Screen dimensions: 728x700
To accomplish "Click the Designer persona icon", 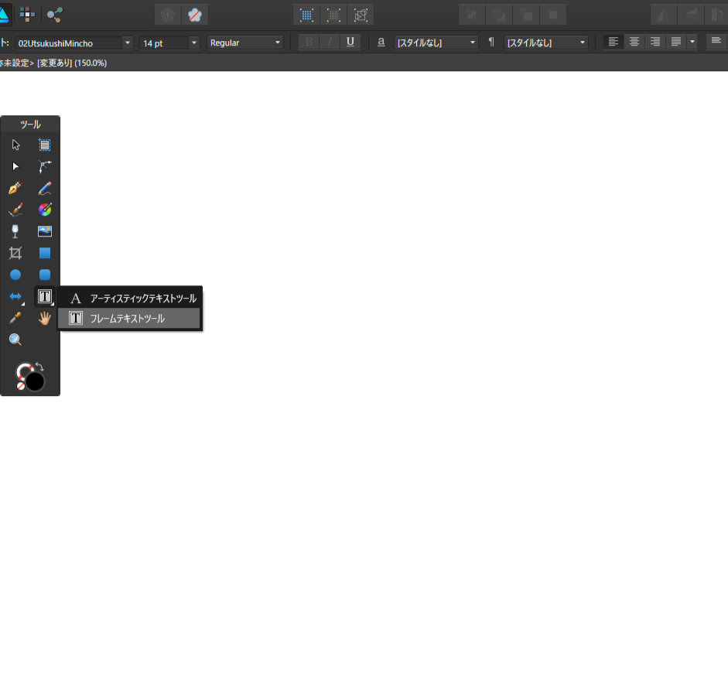I will (x=4, y=15).
